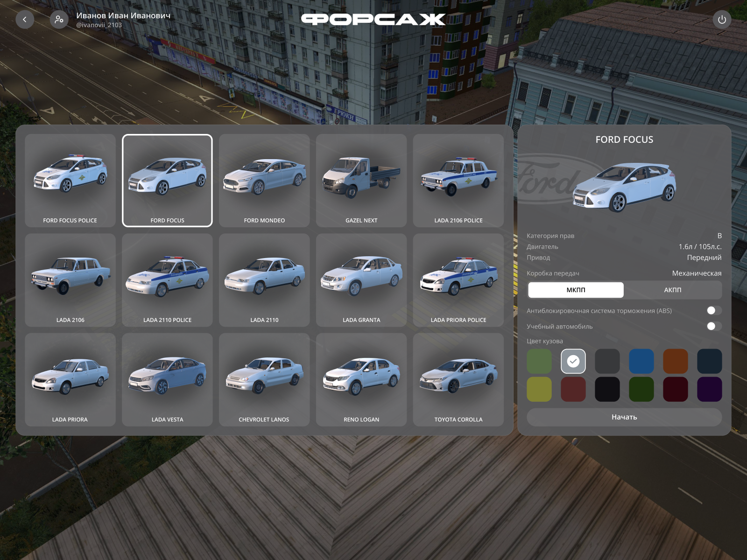
Task: Choose the Gazel Next truck
Action: [361, 181]
